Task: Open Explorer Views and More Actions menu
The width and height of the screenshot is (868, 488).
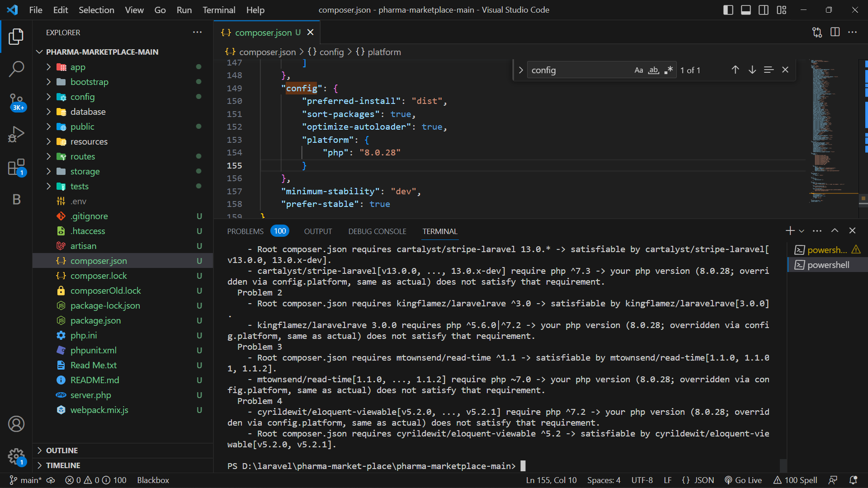Action: point(198,32)
